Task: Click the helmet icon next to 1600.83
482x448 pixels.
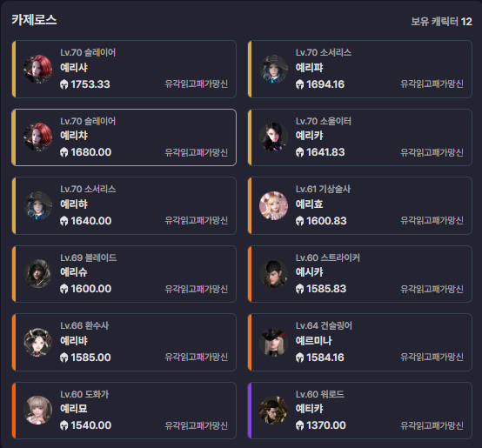Action: (x=299, y=221)
